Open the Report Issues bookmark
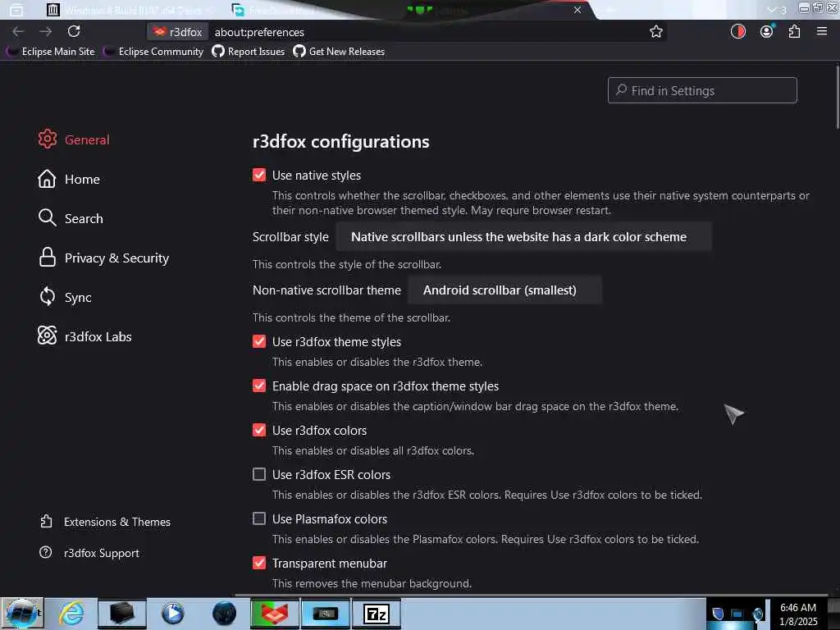The height and width of the screenshot is (630, 840). tap(248, 52)
